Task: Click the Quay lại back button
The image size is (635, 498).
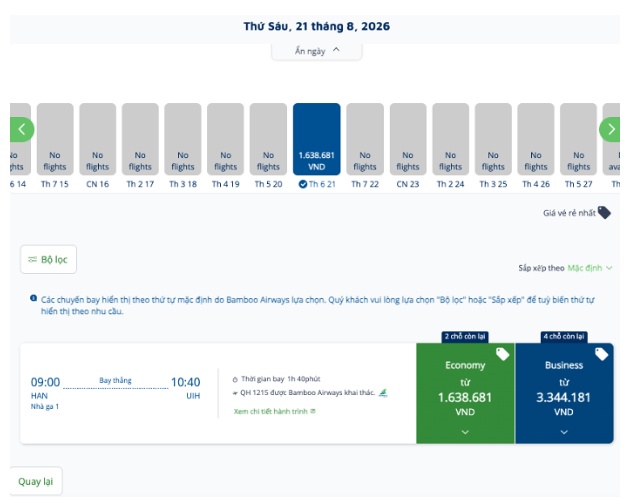Action: coord(36,481)
